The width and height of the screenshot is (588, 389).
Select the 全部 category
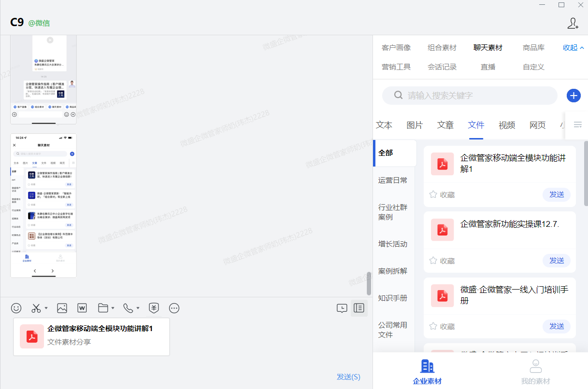click(x=395, y=153)
